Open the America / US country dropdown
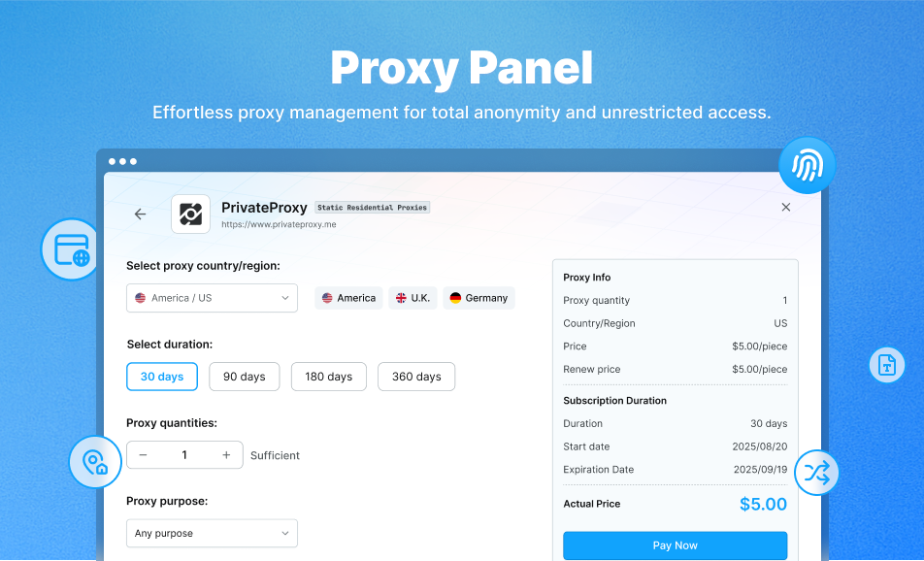The width and height of the screenshot is (924, 561). (x=212, y=298)
